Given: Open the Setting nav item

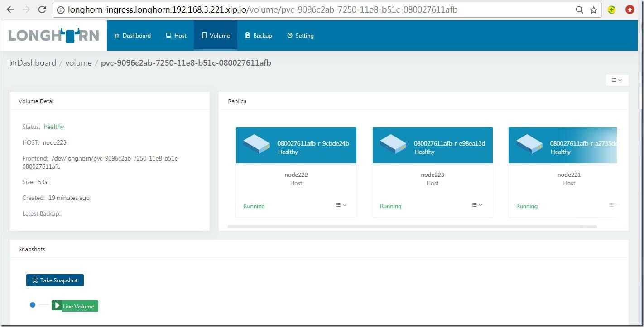Looking at the screenshot, I should [300, 35].
